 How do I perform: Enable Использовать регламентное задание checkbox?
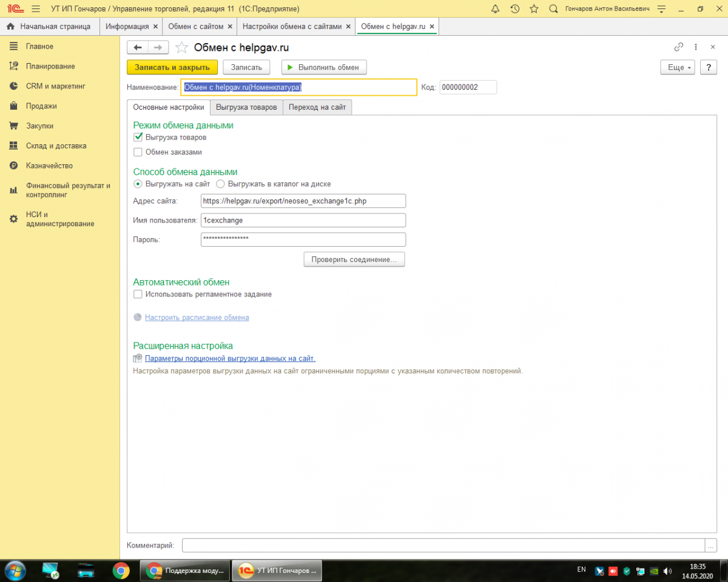(x=138, y=294)
